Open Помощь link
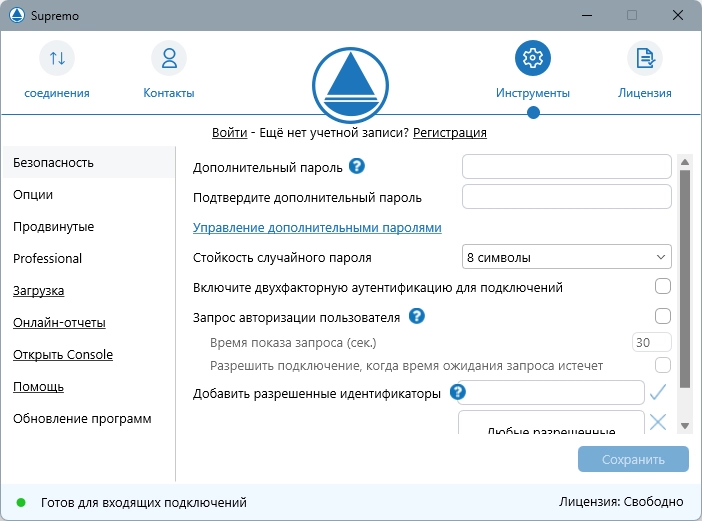This screenshot has height=521, width=702. click(x=38, y=386)
